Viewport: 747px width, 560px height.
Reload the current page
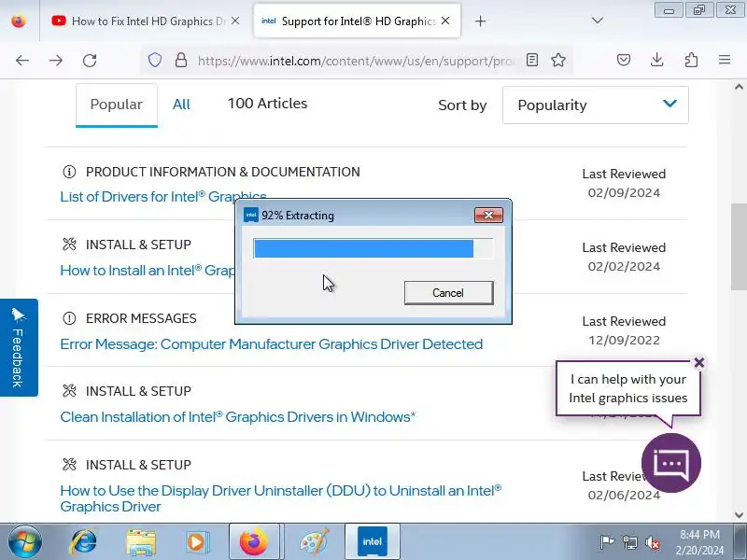(90, 60)
